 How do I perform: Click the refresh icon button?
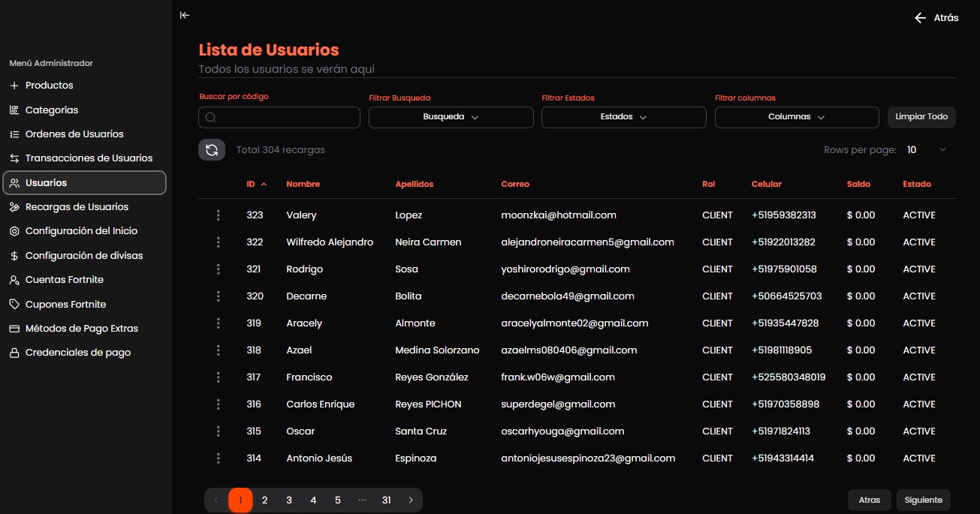(x=212, y=150)
